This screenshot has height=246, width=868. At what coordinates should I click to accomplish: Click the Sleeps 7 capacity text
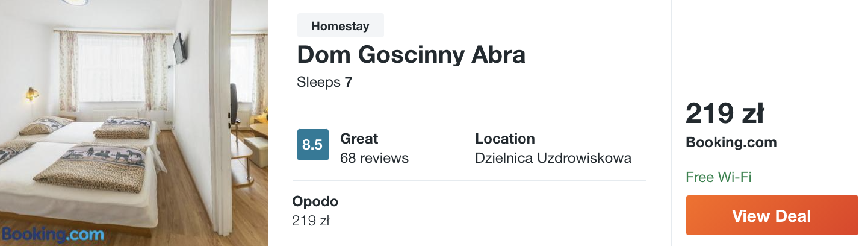(324, 82)
